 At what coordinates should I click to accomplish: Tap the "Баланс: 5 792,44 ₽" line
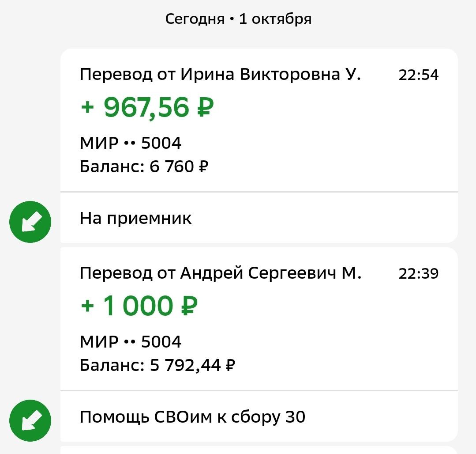[157, 366]
